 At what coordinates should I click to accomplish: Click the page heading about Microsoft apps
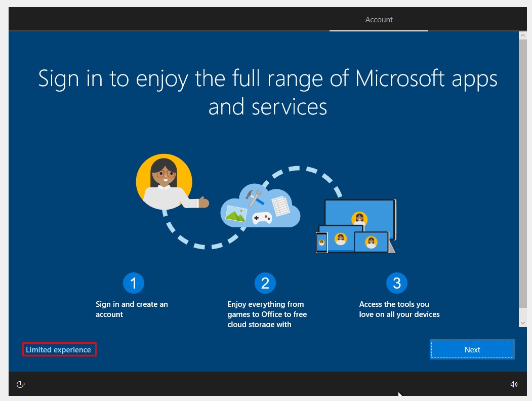268,92
